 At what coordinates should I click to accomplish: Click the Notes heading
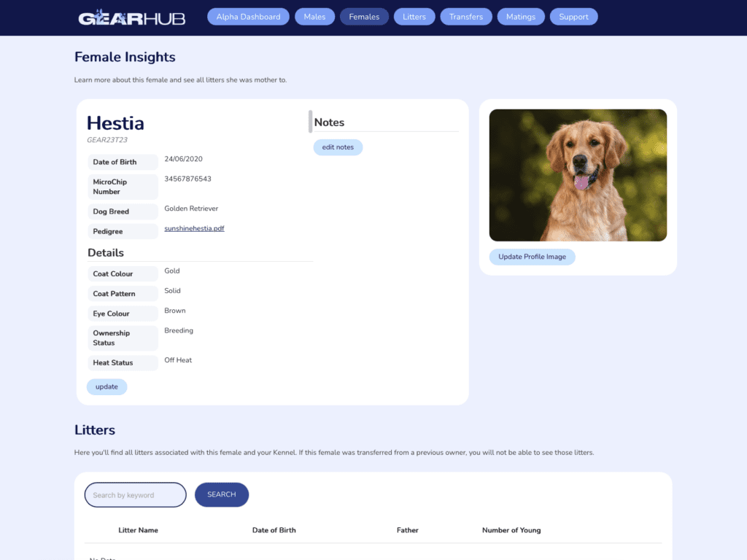[x=329, y=122]
